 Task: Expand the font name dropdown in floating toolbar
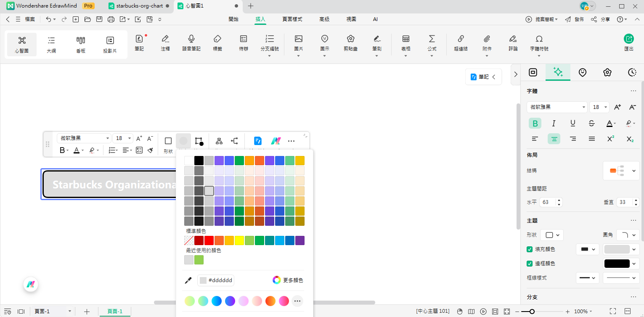tap(108, 138)
